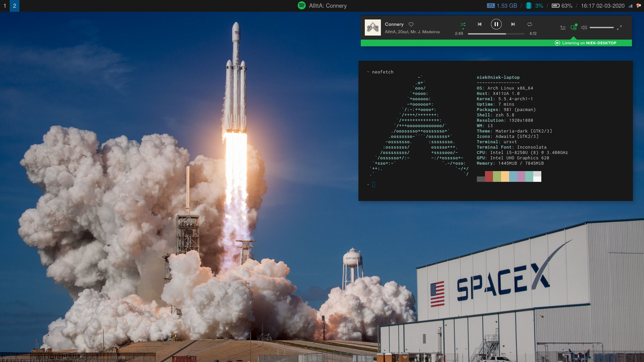
Task: Open the network signal tray icon
Action: coord(630,6)
